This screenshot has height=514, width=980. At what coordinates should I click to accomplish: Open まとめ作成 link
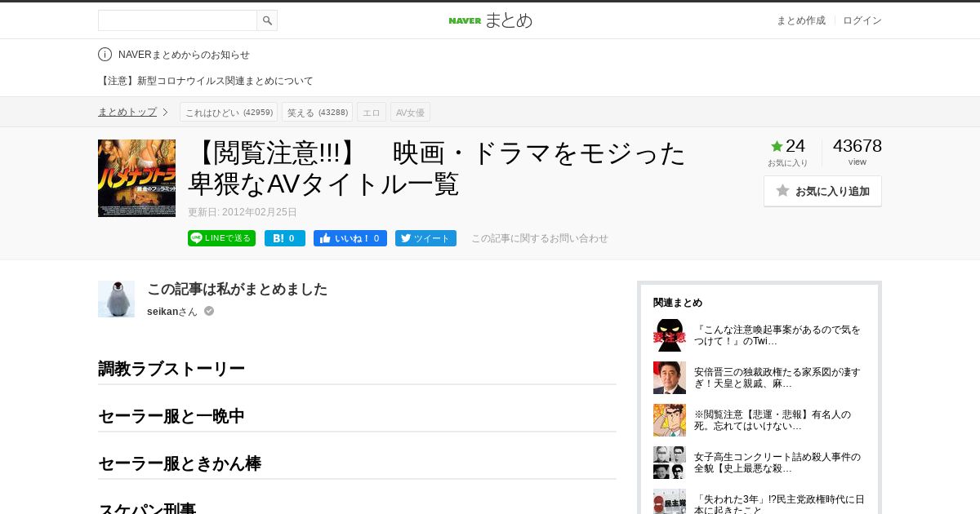pyautogui.click(x=800, y=20)
